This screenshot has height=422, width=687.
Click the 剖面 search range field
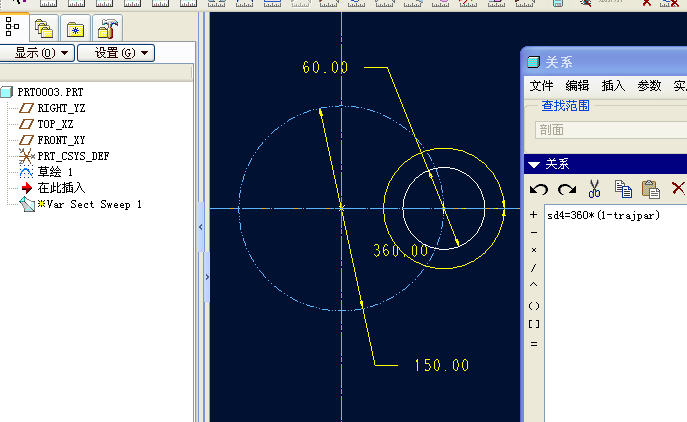[611, 130]
